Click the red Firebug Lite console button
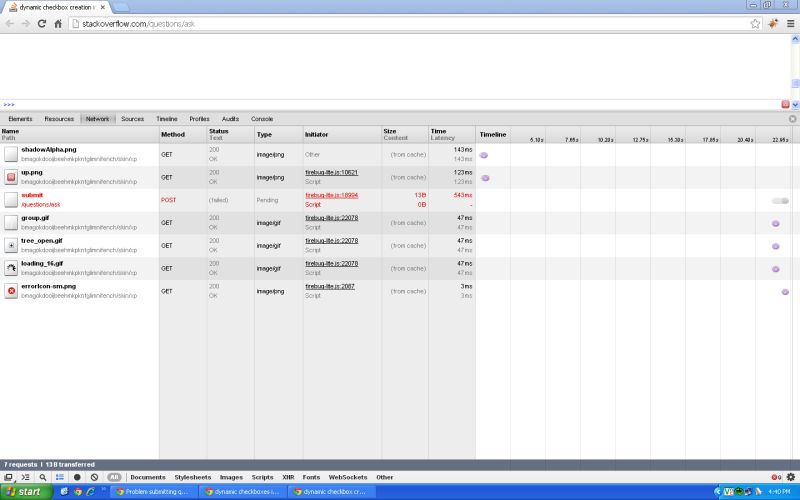800x500 pixels. [x=785, y=104]
